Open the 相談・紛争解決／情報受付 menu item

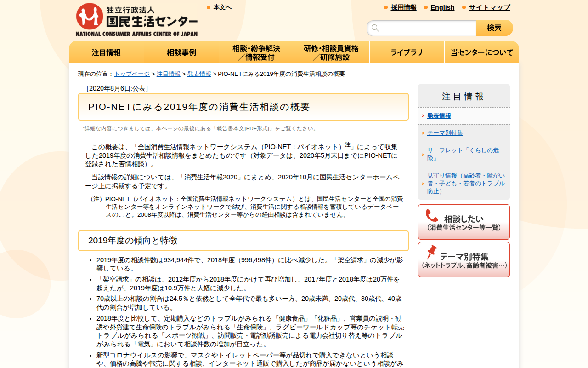(256, 52)
